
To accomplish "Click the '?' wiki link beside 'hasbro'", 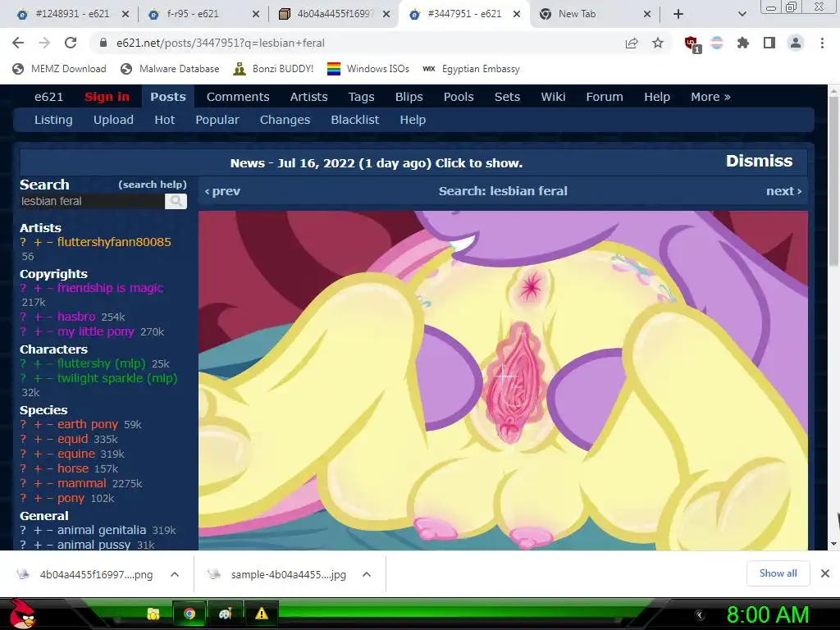I will [23, 317].
